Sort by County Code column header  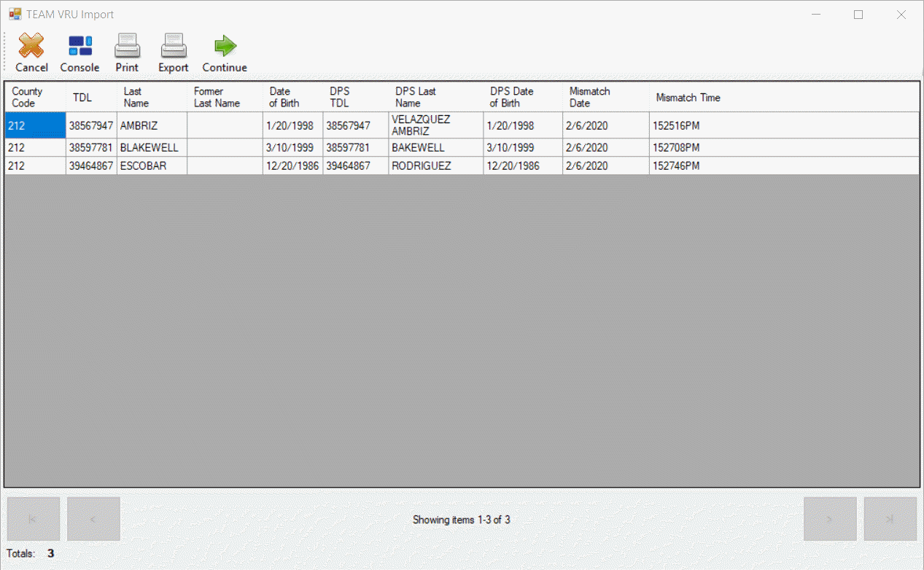pyautogui.click(x=36, y=97)
